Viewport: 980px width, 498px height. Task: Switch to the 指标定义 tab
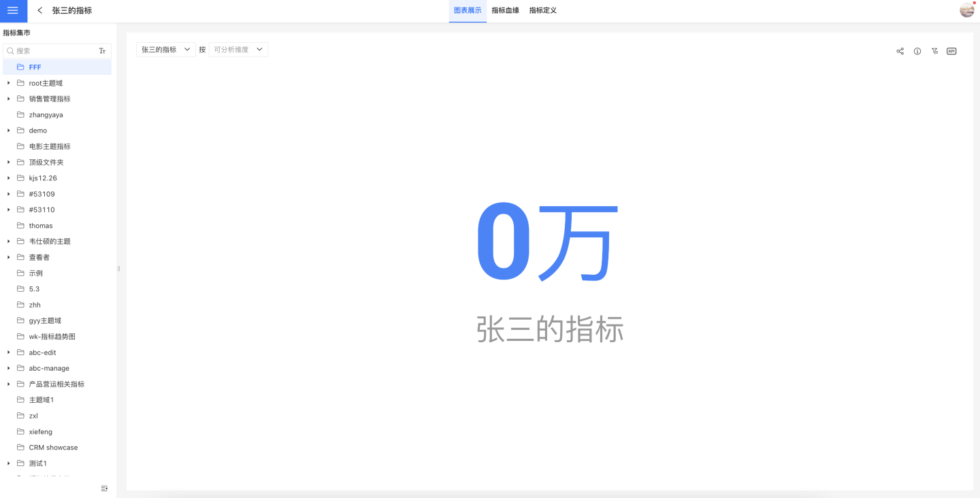pyautogui.click(x=542, y=11)
